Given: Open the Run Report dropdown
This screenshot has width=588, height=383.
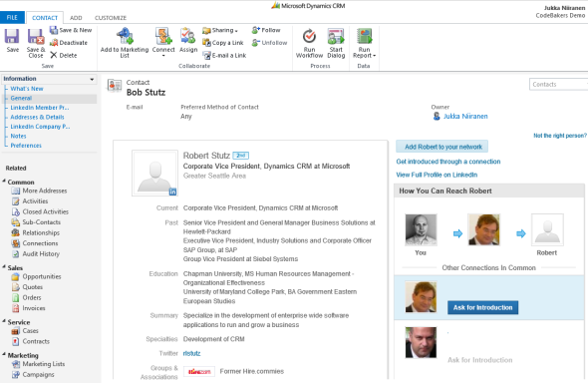Looking at the screenshot, I should pos(364,43).
